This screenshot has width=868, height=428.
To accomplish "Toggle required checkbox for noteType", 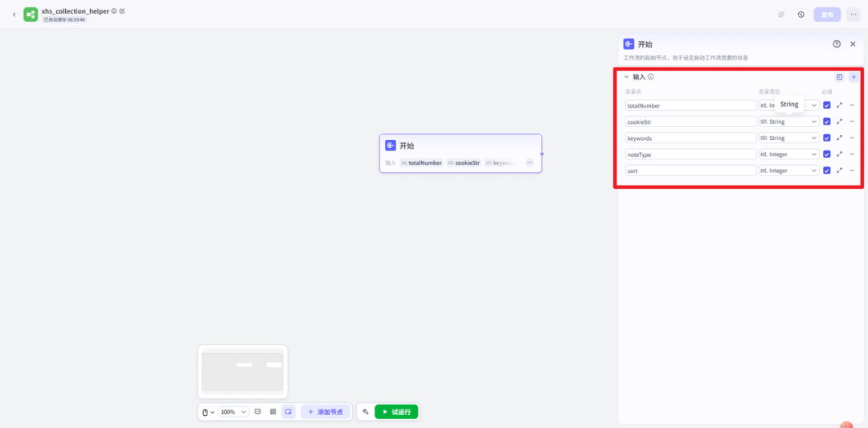I will click(x=826, y=154).
